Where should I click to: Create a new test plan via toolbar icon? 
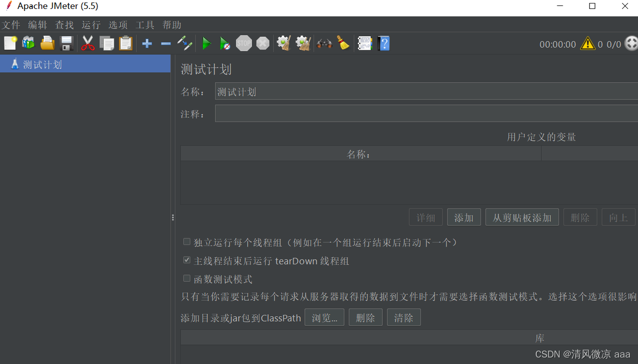coord(10,43)
